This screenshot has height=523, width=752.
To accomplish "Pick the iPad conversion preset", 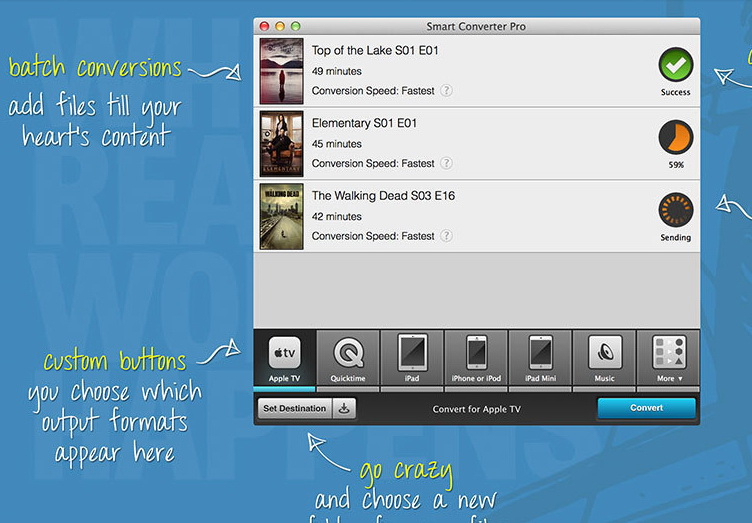I will tap(412, 360).
